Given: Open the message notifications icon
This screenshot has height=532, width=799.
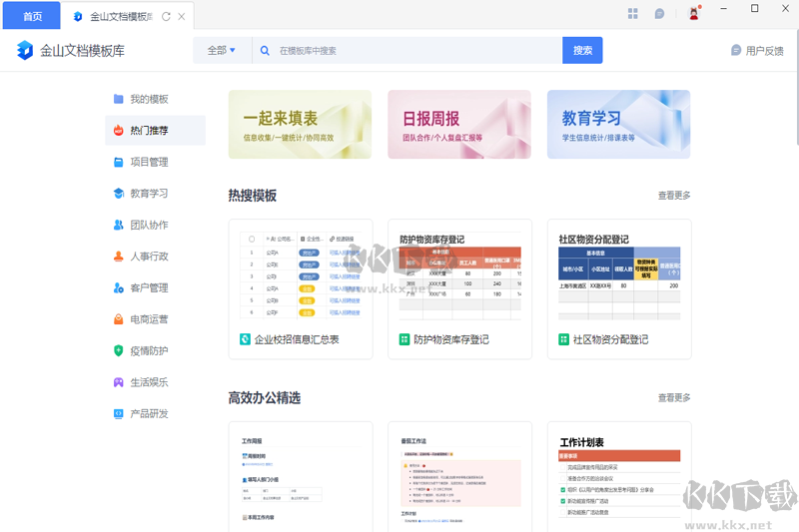Looking at the screenshot, I should 659,14.
